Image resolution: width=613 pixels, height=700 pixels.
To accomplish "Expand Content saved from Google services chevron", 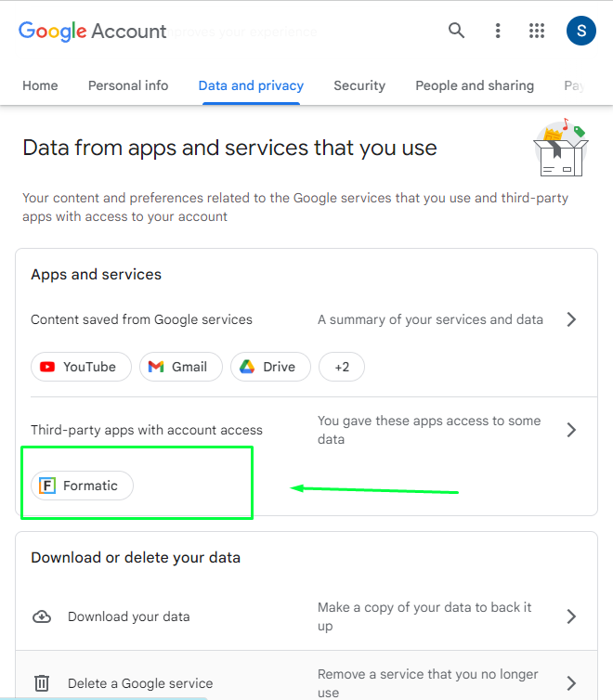I will (x=571, y=319).
